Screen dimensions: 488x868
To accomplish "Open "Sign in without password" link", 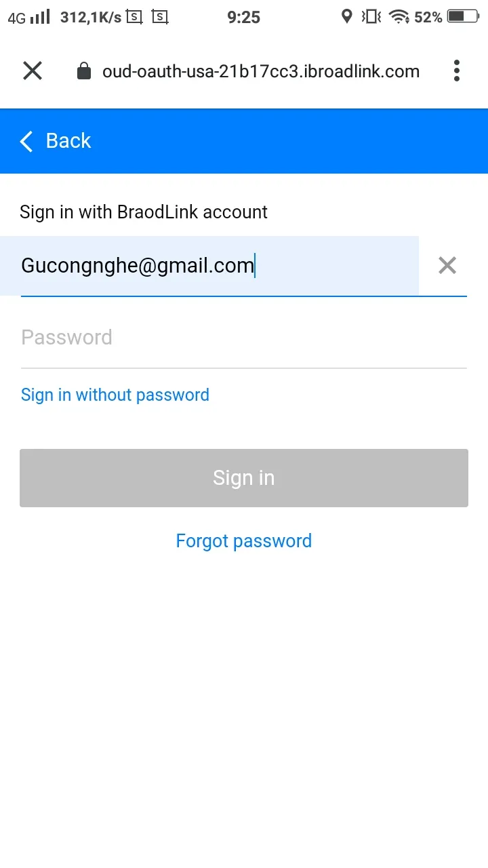I will 115,395.
